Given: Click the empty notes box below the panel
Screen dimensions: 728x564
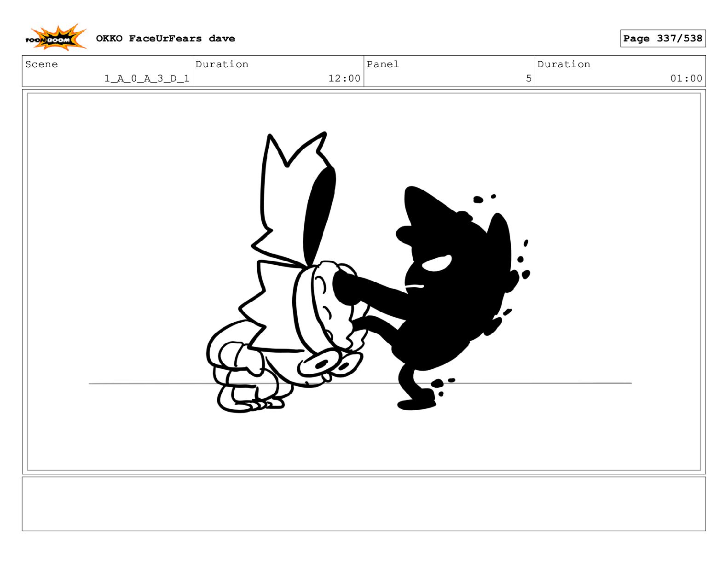Looking at the screenshot, I should (x=364, y=504).
